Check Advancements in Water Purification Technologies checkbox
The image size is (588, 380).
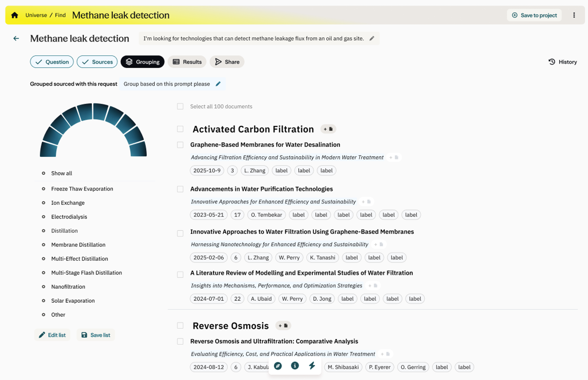click(180, 189)
